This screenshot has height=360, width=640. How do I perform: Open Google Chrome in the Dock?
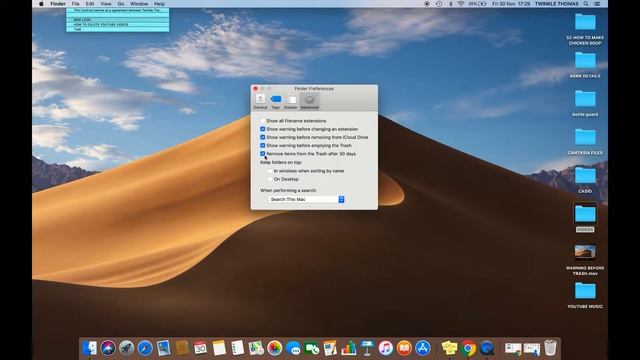(x=468, y=348)
